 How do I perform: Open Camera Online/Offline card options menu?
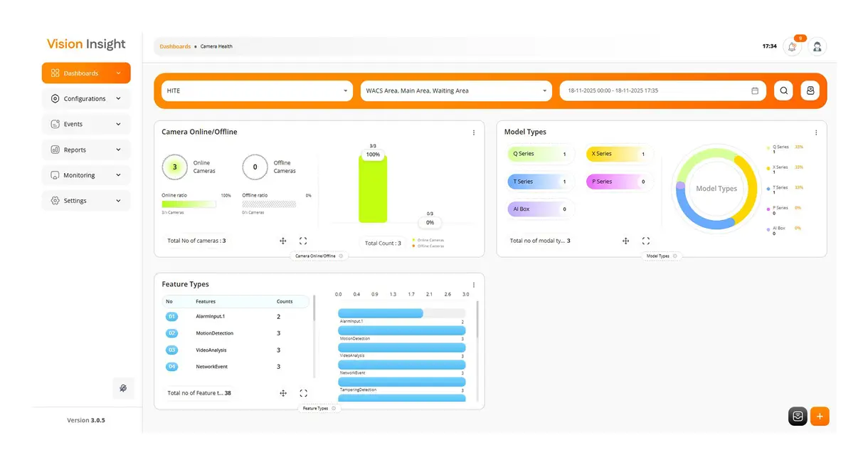pyautogui.click(x=474, y=132)
